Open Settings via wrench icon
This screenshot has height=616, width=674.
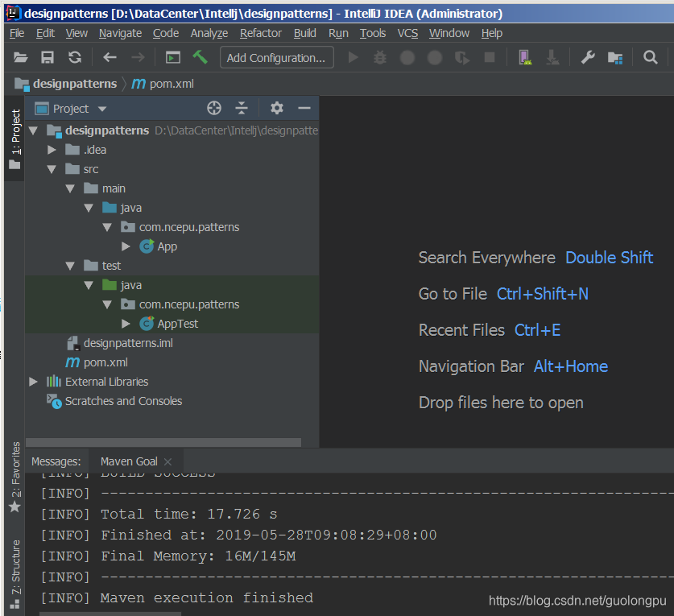(588, 57)
